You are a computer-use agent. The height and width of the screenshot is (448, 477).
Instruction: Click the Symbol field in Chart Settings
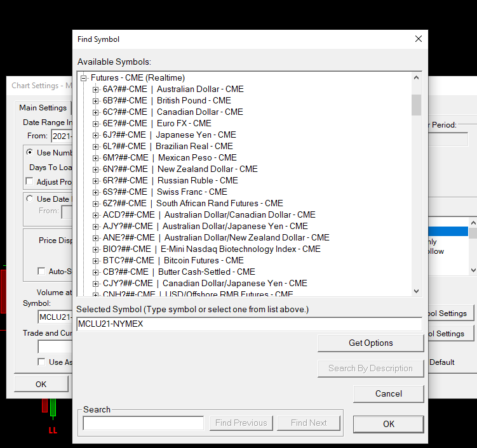pyautogui.click(x=55, y=317)
